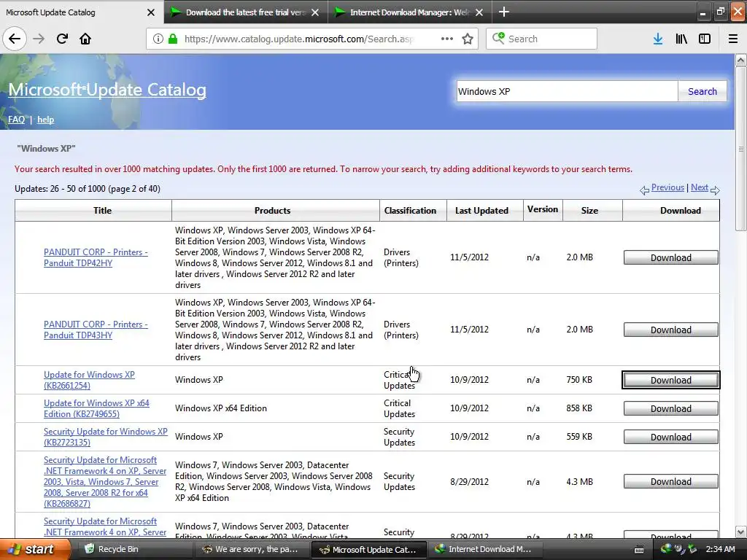The width and height of the screenshot is (747, 560).
Task: Click the browser forward arrow
Action: pyautogui.click(x=39, y=39)
